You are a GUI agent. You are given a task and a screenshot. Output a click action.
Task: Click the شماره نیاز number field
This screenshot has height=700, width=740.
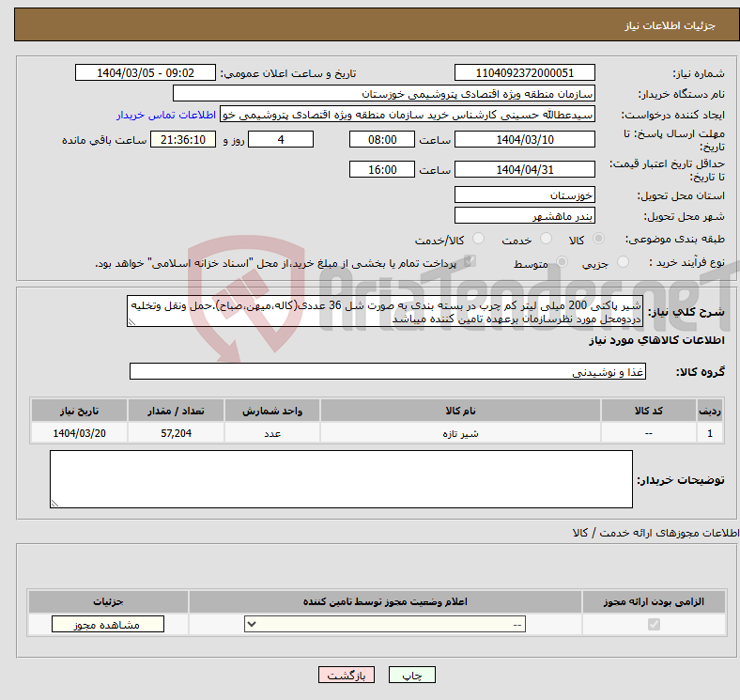[x=524, y=73]
